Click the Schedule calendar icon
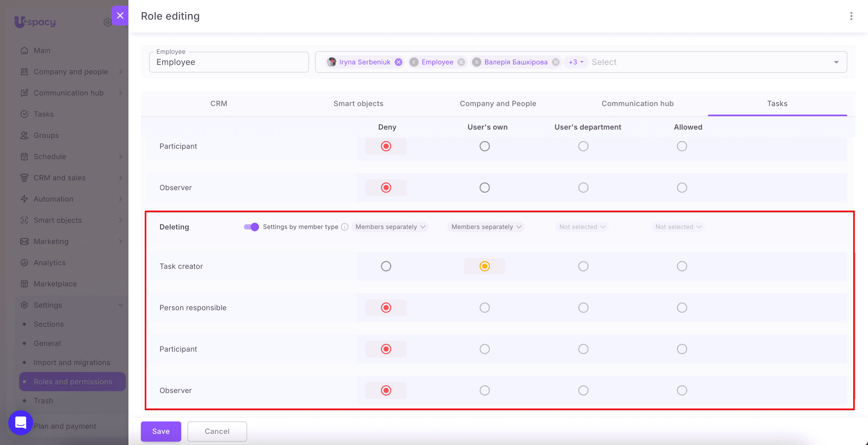 24,157
